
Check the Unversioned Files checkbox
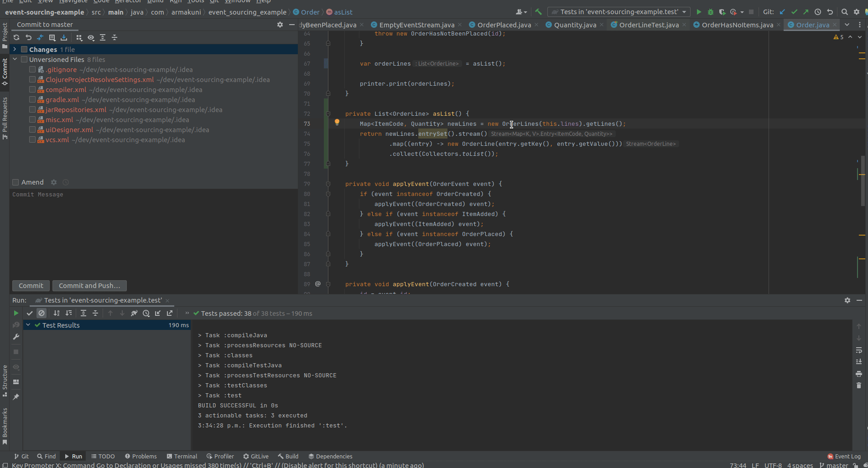(x=24, y=59)
